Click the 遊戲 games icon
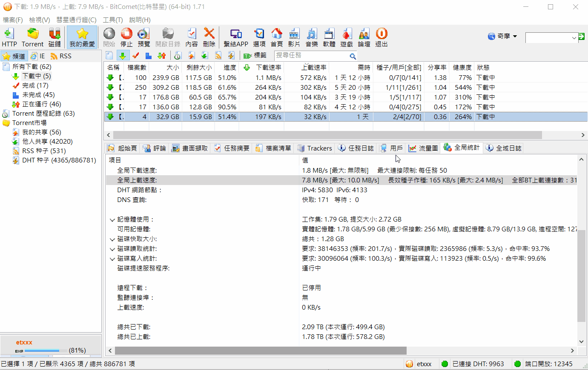Viewport: 588px width, 370px height. (347, 37)
